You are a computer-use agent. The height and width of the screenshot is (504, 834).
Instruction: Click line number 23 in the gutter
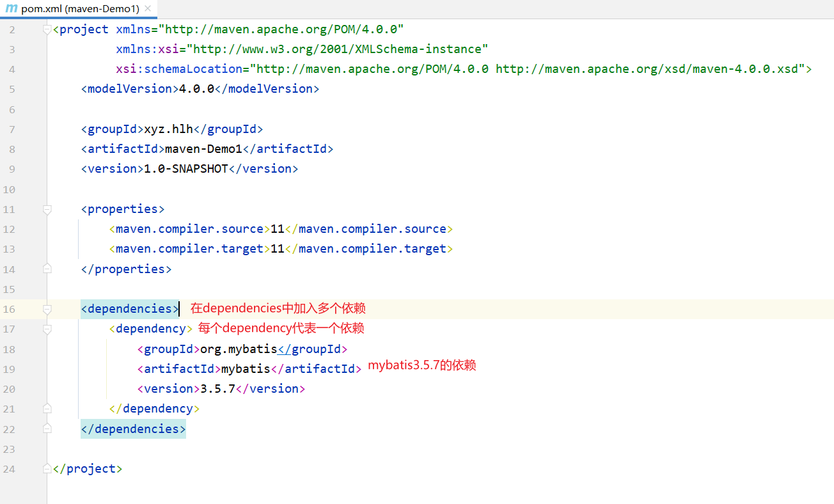9,449
